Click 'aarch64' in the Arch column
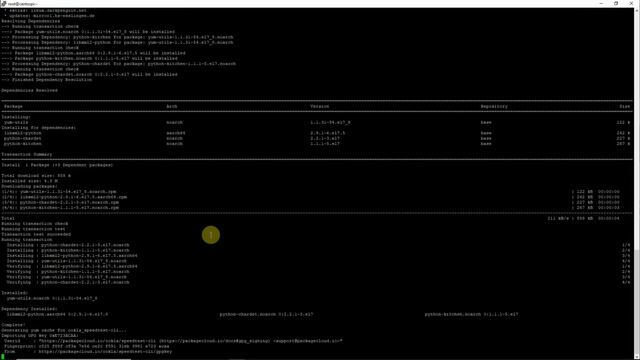Screen dimensions: 640x360 coord(176,133)
